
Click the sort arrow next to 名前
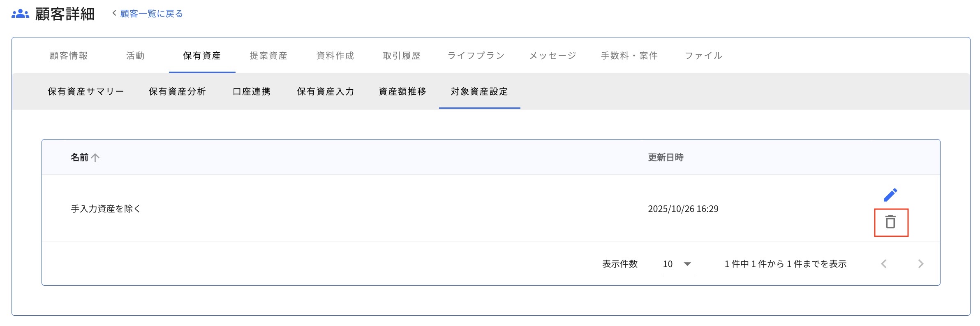click(x=95, y=158)
